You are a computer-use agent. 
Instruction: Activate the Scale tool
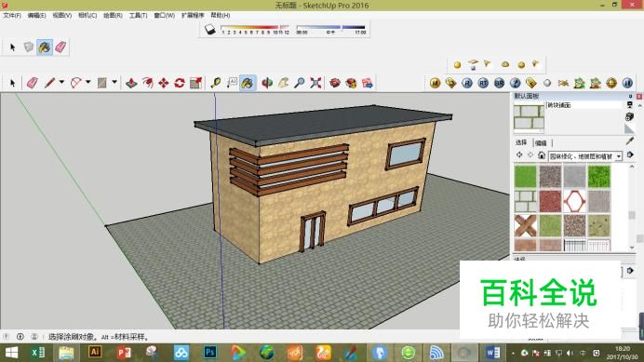(196, 83)
